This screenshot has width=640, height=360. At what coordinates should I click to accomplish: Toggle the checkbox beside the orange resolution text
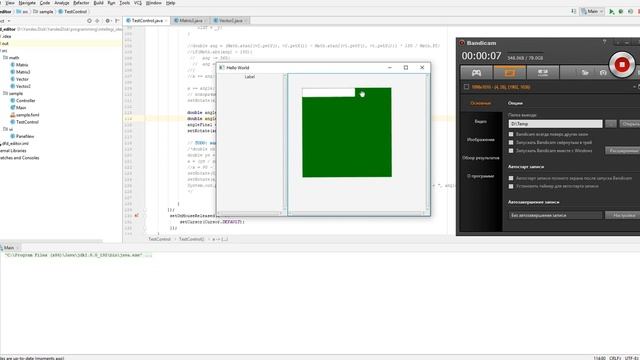pos(466,87)
